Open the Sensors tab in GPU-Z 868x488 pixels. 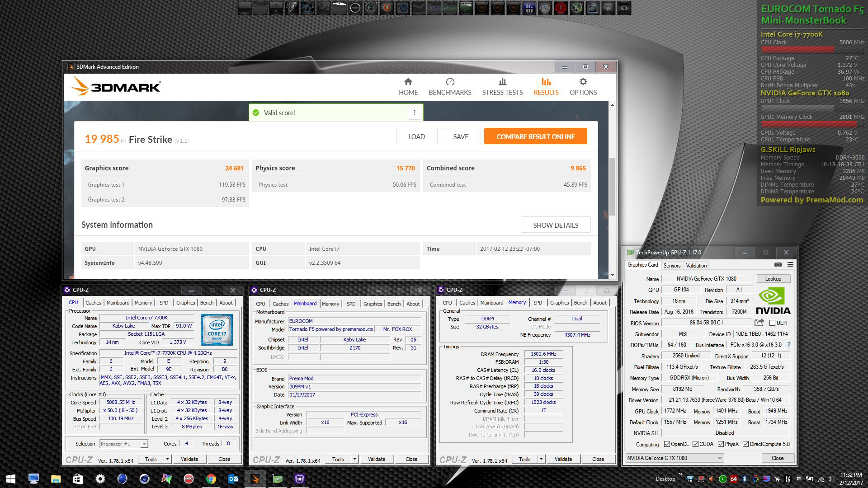pyautogui.click(x=672, y=266)
